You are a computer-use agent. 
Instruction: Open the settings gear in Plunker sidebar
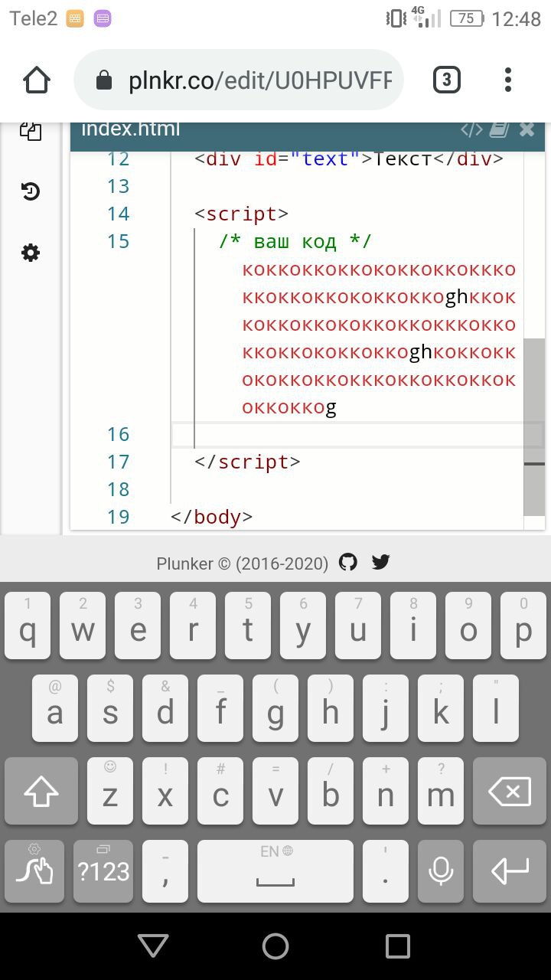point(31,253)
